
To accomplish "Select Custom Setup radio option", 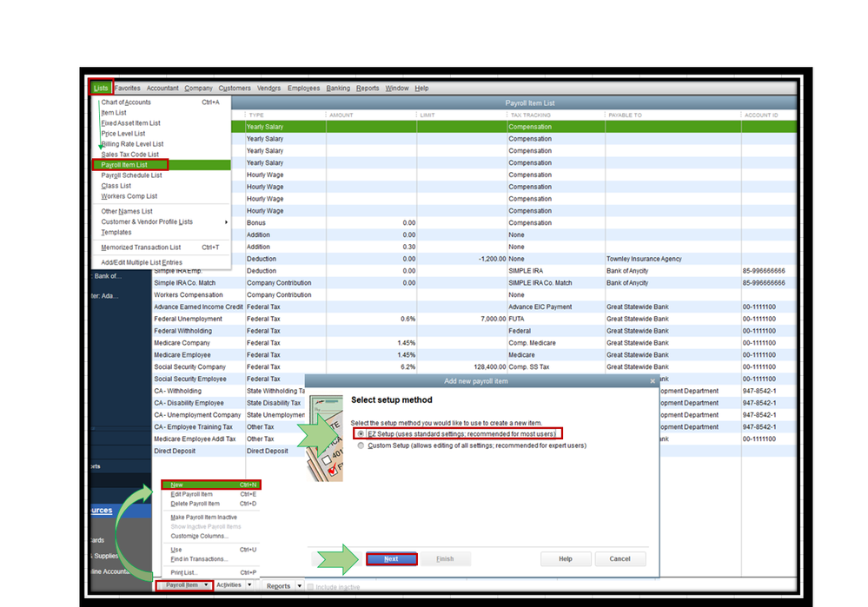I will [361, 445].
